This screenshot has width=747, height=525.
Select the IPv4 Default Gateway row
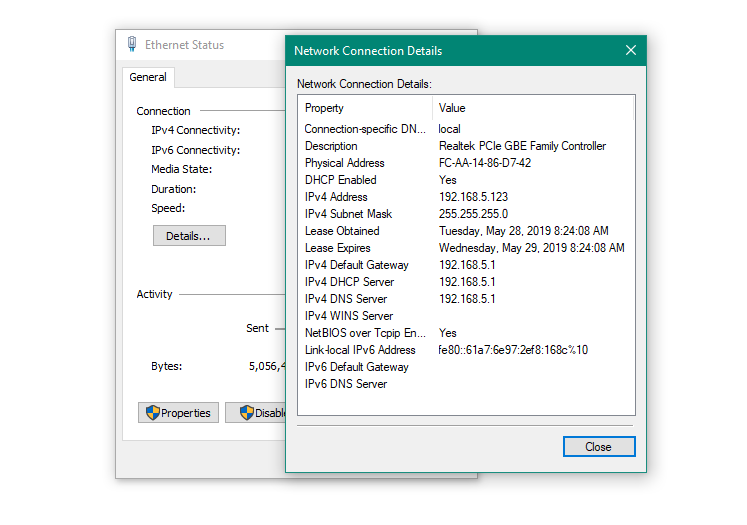[x=356, y=265]
